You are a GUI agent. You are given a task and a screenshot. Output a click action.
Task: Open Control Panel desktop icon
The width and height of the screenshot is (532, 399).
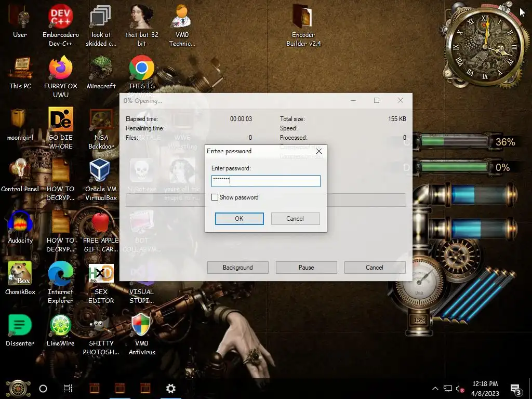20,176
